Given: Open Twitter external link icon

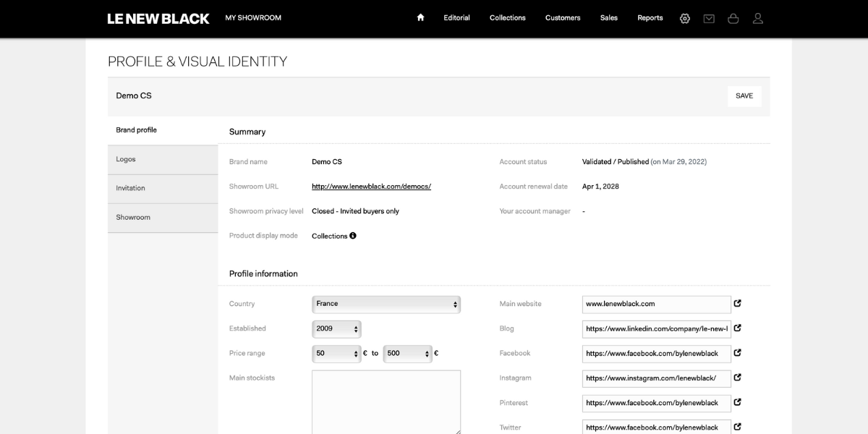Looking at the screenshot, I should point(737,427).
